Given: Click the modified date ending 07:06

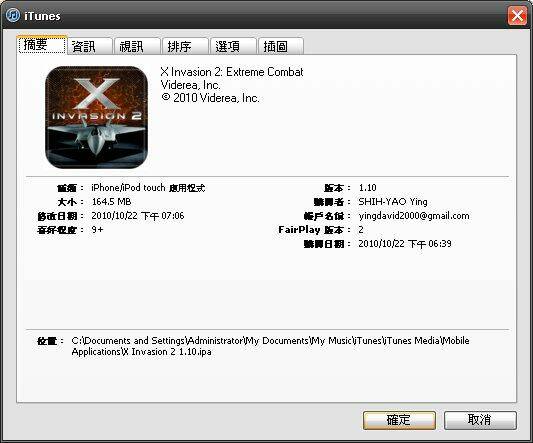Looking at the screenshot, I should coord(138,216).
